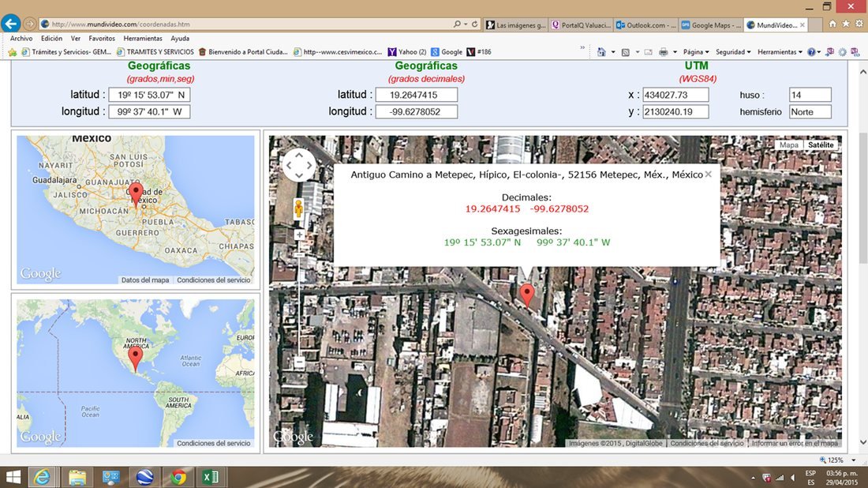Open the TRAMITES Y SERVICIOS bookmark

point(155,52)
